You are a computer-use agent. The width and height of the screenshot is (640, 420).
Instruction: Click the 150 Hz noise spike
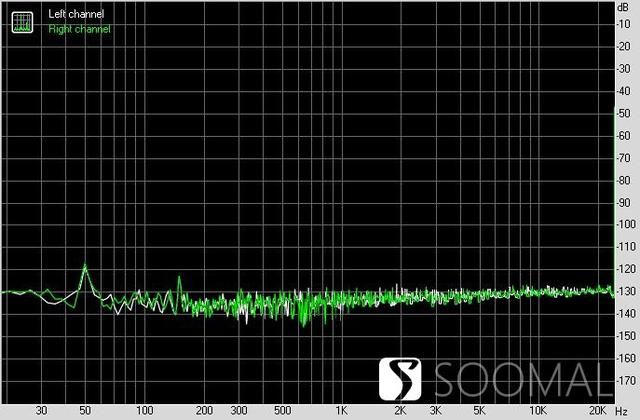pos(179,278)
